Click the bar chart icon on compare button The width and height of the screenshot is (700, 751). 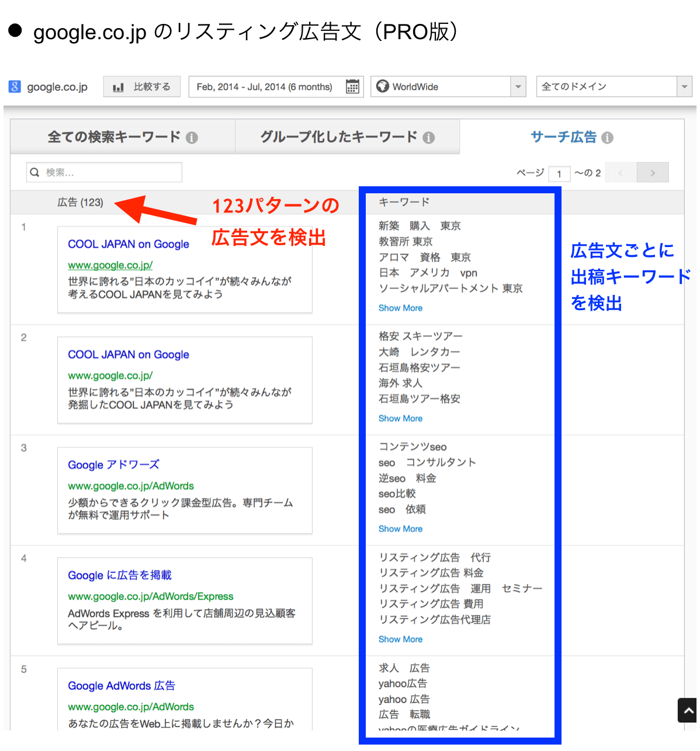(118, 87)
